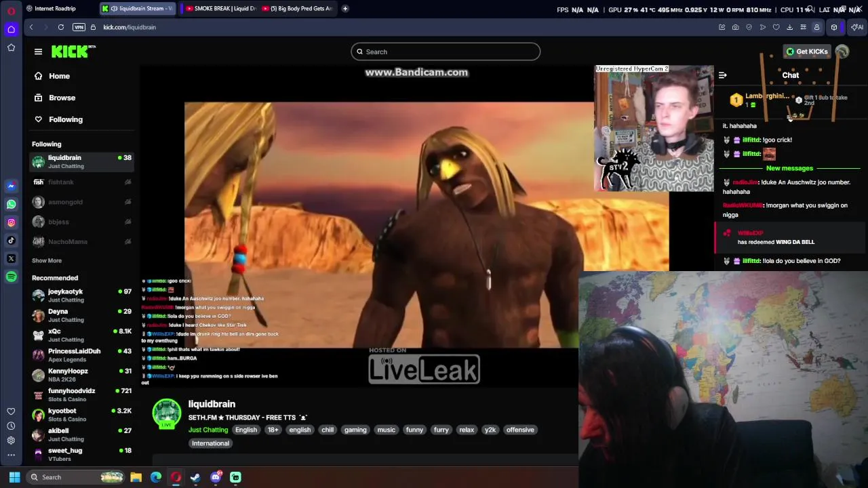Open Opera bookmarks star icon in sidebar
868x488 pixels.
[11, 47]
